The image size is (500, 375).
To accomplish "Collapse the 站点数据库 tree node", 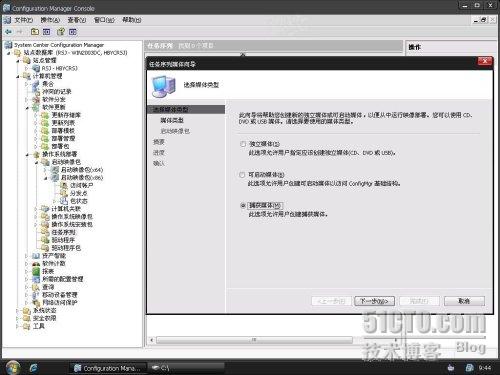I will tap(9, 53).
